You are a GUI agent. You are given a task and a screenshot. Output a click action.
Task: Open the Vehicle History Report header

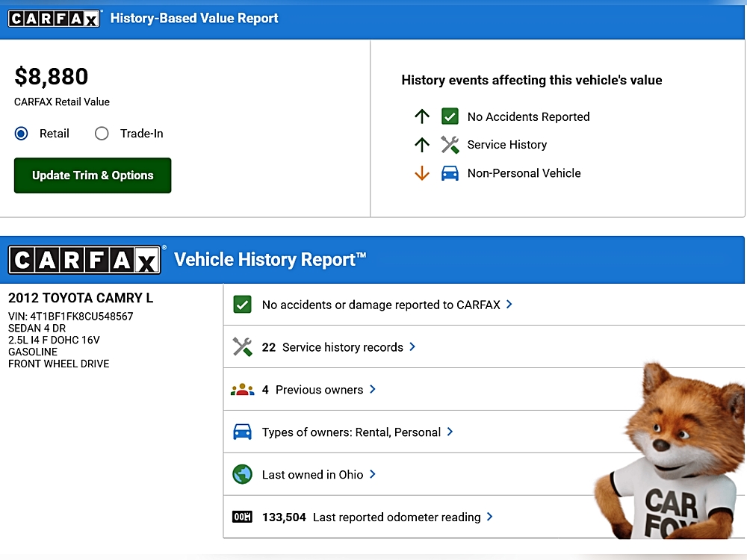[270, 260]
